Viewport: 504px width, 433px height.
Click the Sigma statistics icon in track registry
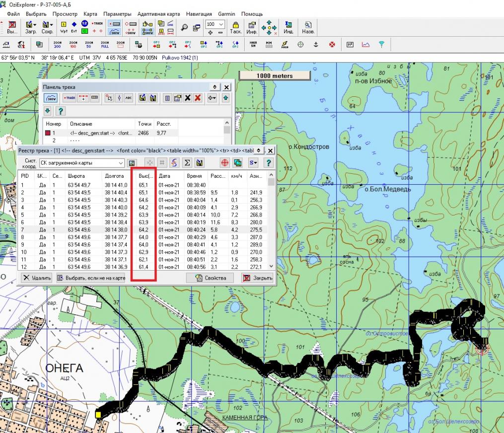(x=188, y=163)
